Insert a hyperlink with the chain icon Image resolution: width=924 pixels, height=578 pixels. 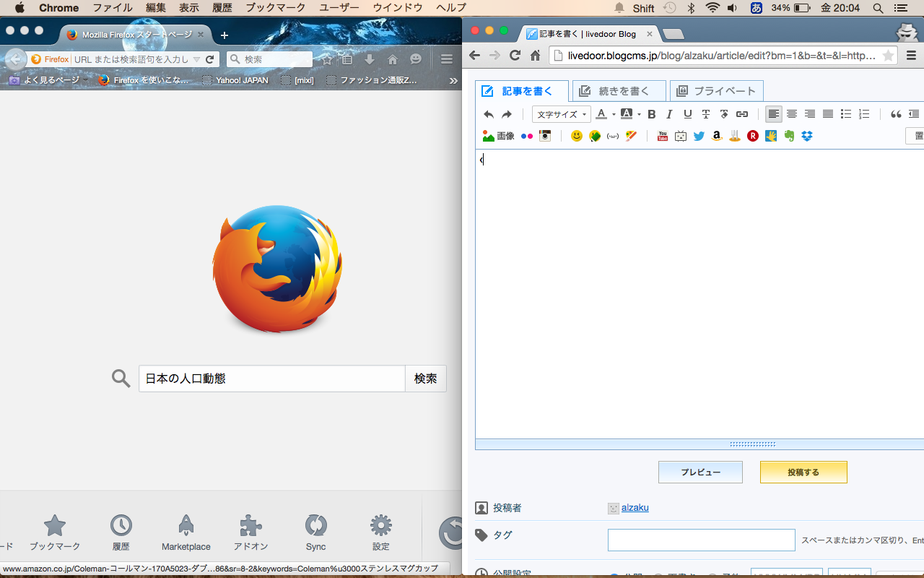741,114
